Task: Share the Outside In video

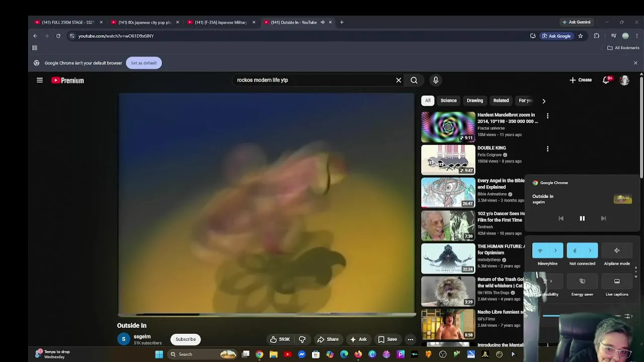Action: [328, 339]
